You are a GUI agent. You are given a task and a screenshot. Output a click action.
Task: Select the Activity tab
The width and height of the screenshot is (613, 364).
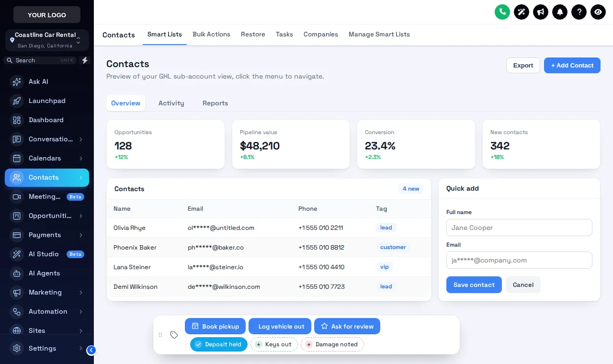tap(171, 103)
